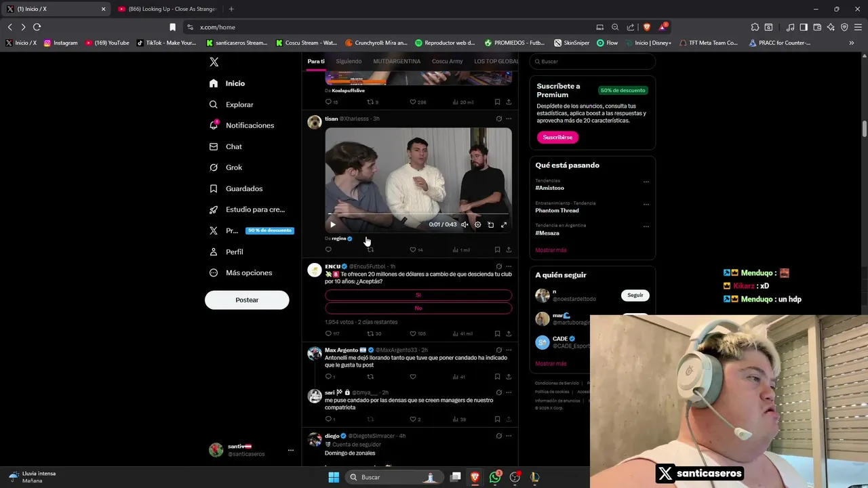Repost the ENCU poll post
The image size is (868, 488).
pos(370,333)
